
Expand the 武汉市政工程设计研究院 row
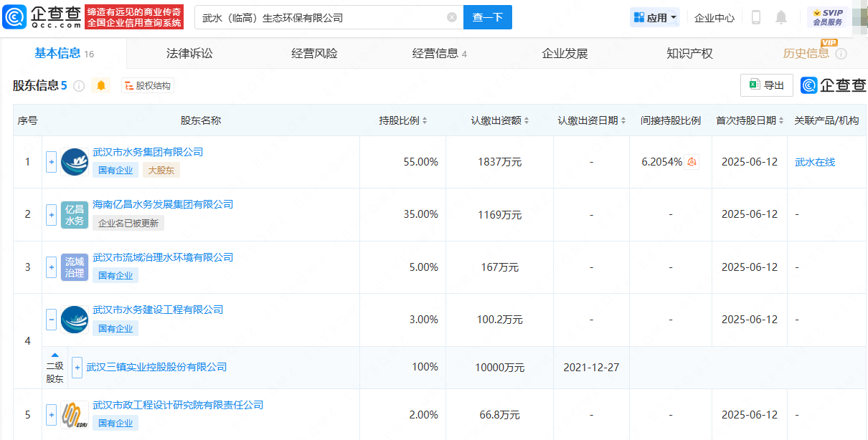coord(51,414)
